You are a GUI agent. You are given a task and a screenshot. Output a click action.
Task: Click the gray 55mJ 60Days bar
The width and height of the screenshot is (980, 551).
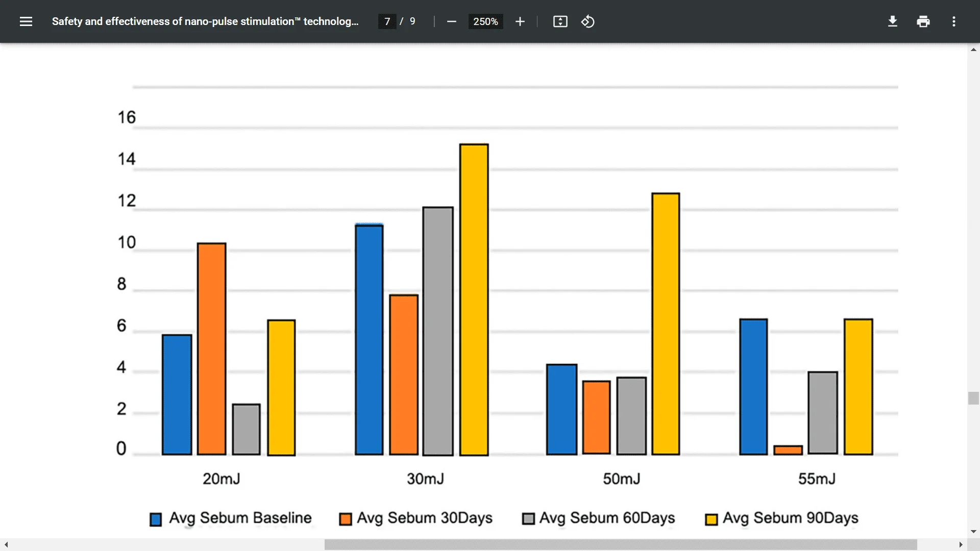pos(823,413)
